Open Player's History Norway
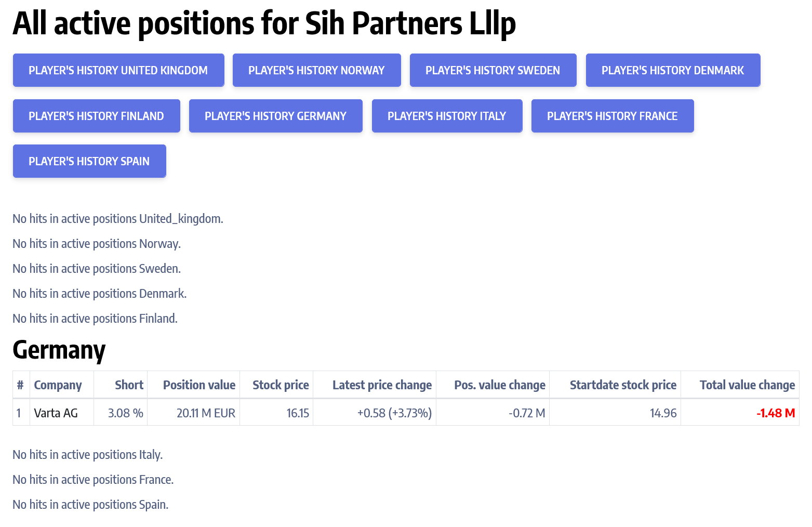Screen dimensions: 812x527 pyautogui.click(x=316, y=70)
